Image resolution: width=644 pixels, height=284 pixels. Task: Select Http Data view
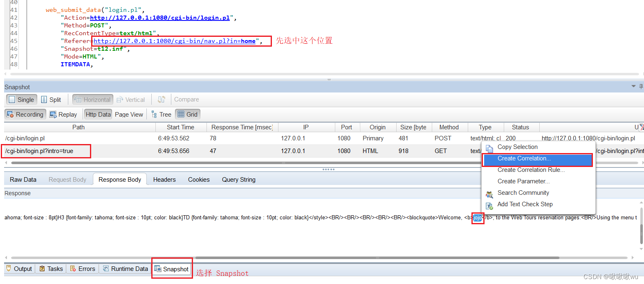98,115
